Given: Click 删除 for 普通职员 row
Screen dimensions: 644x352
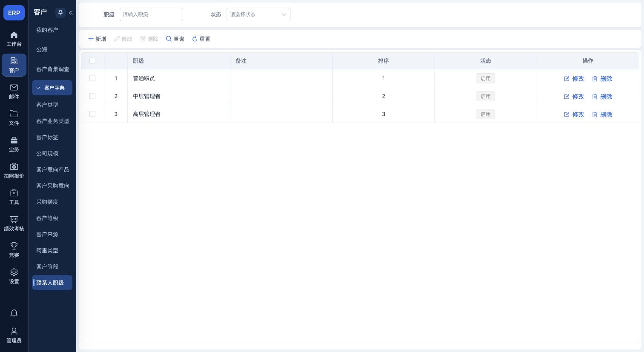Looking at the screenshot, I should point(602,79).
